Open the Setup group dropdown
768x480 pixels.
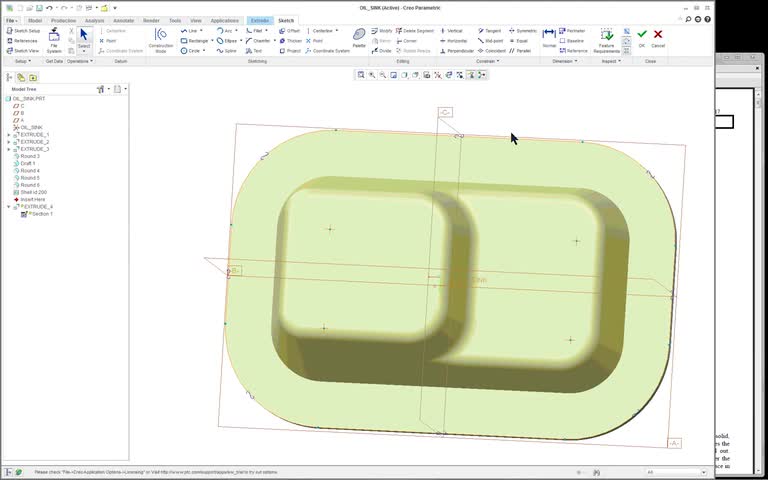23,61
